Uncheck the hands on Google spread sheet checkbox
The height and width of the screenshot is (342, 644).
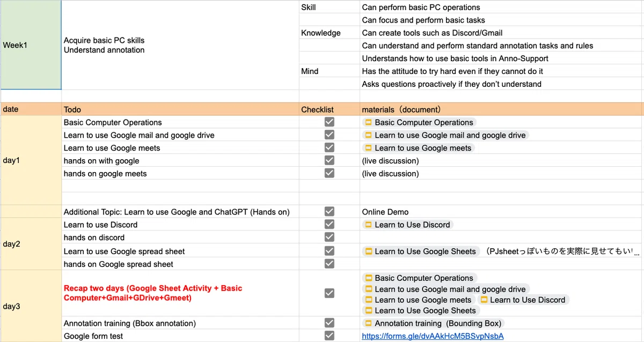pyautogui.click(x=330, y=264)
